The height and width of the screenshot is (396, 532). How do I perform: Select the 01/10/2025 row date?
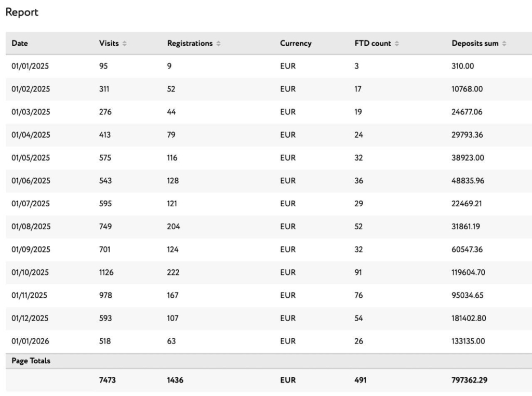pyautogui.click(x=31, y=272)
